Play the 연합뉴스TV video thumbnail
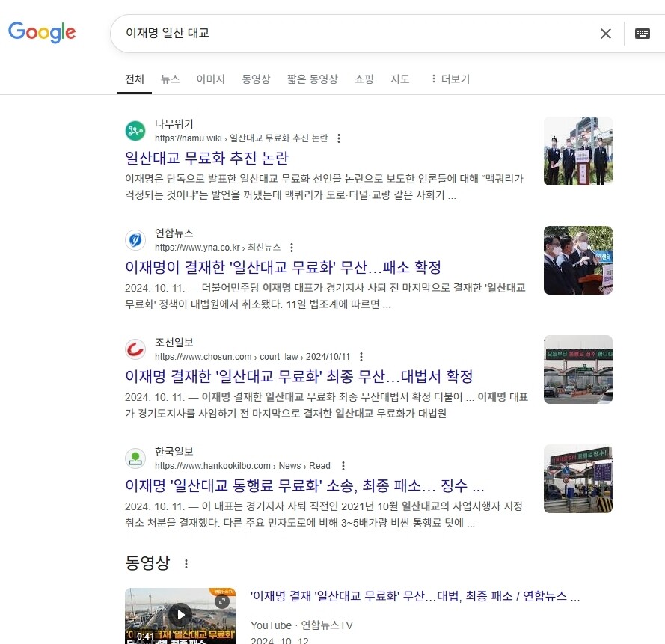Screen dimensions: 665x644 pyautogui.click(x=180, y=616)
